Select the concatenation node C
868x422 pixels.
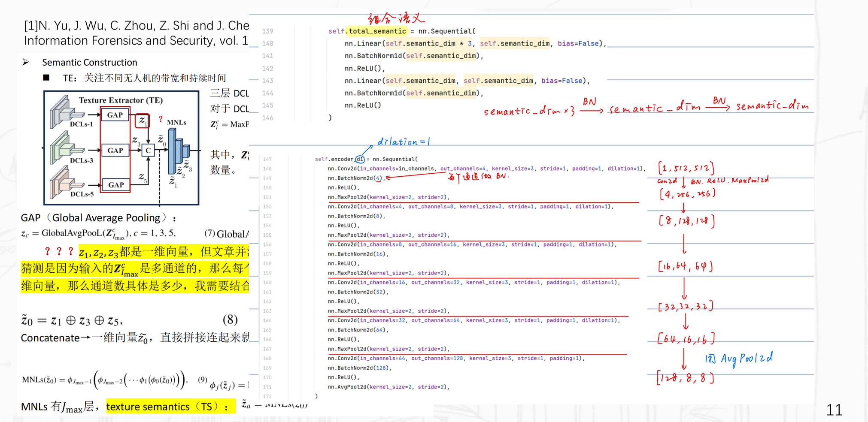pyautogui.click(x=149, y=151)
